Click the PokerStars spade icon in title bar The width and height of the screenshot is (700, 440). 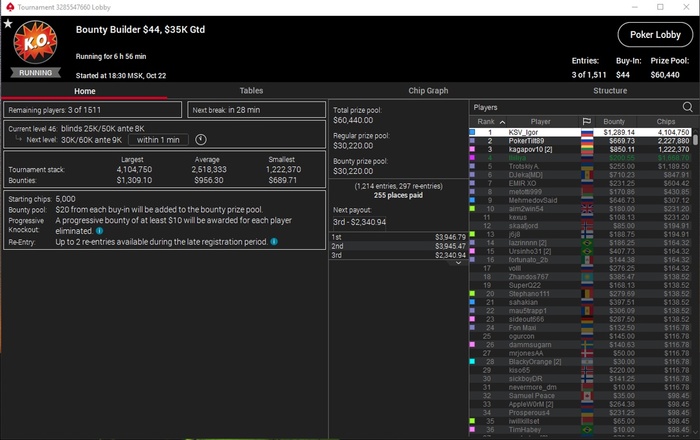10,7
